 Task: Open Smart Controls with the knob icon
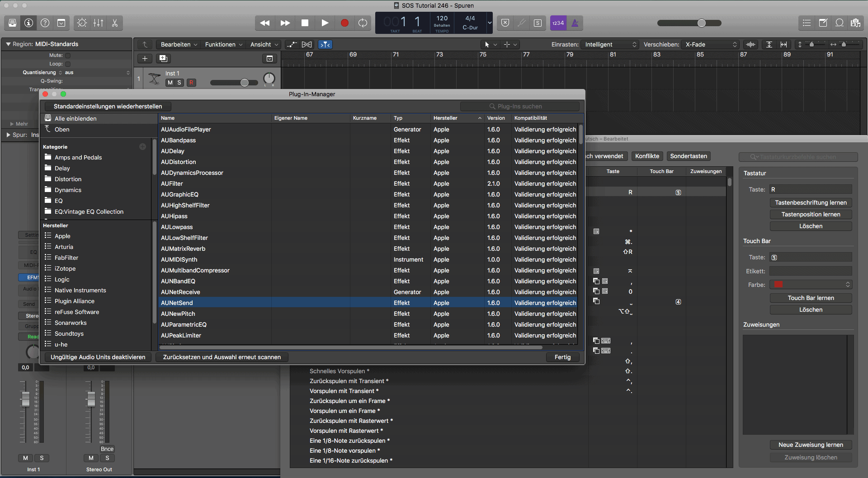(x=82, y=23)
